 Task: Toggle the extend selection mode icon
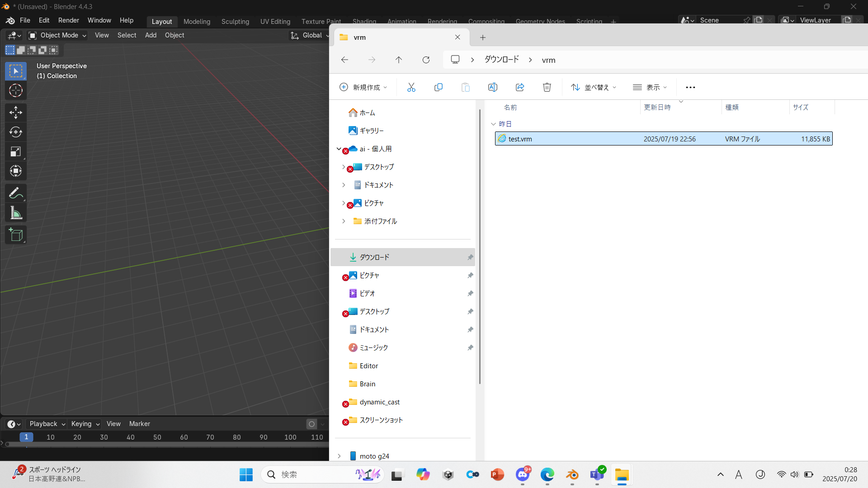coord(21,50)
